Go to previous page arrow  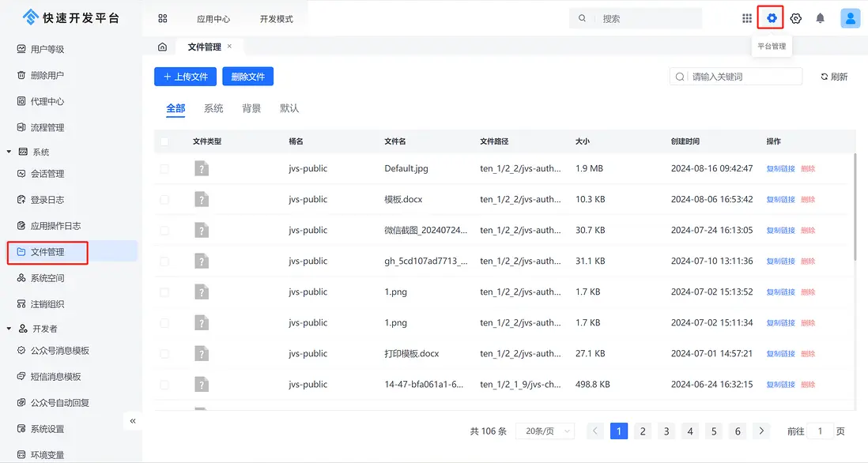595,431
